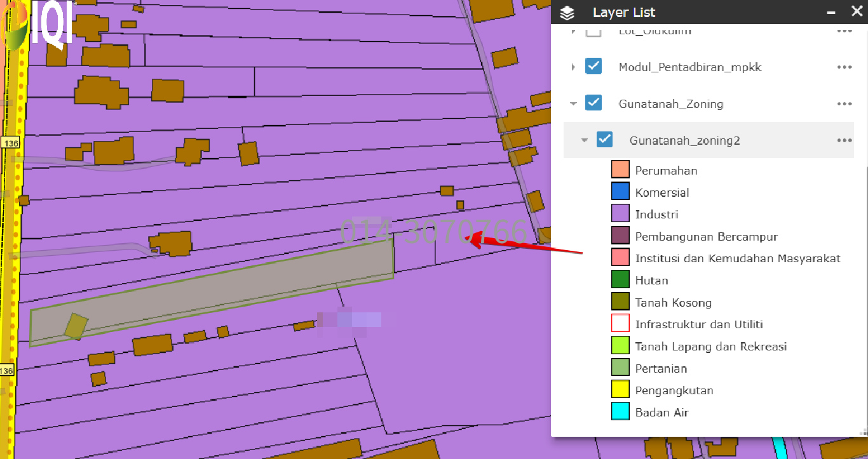Image resolution: width=868 pixels, height=459 pixels.
Task: Uncheck the Modul_Pentadbiran_mpkk layer checkbox
Action: pos(593,67)
